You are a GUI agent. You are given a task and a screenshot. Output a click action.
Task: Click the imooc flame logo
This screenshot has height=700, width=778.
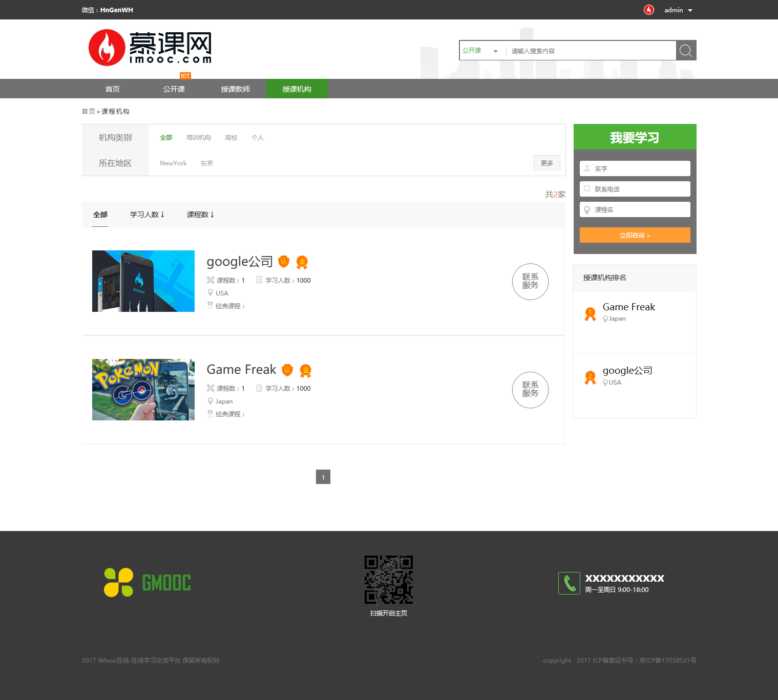tap(107, 47)
